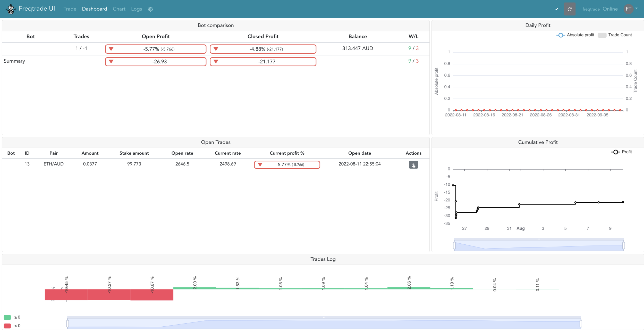Toggle the dark/light theme icon
Image resolution: width=644 pixels, height=330 pixels.
click(x=150, y=9)
